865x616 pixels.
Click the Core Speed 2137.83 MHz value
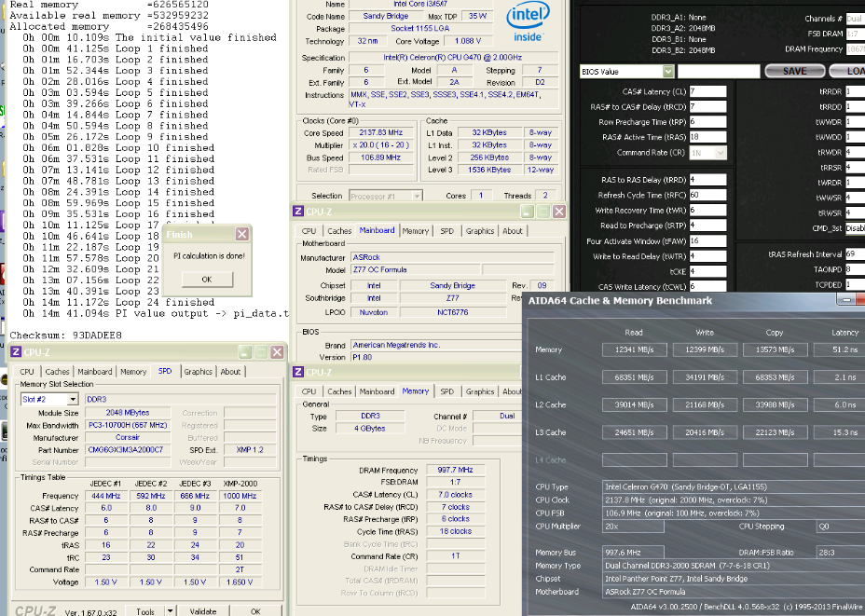380,133
